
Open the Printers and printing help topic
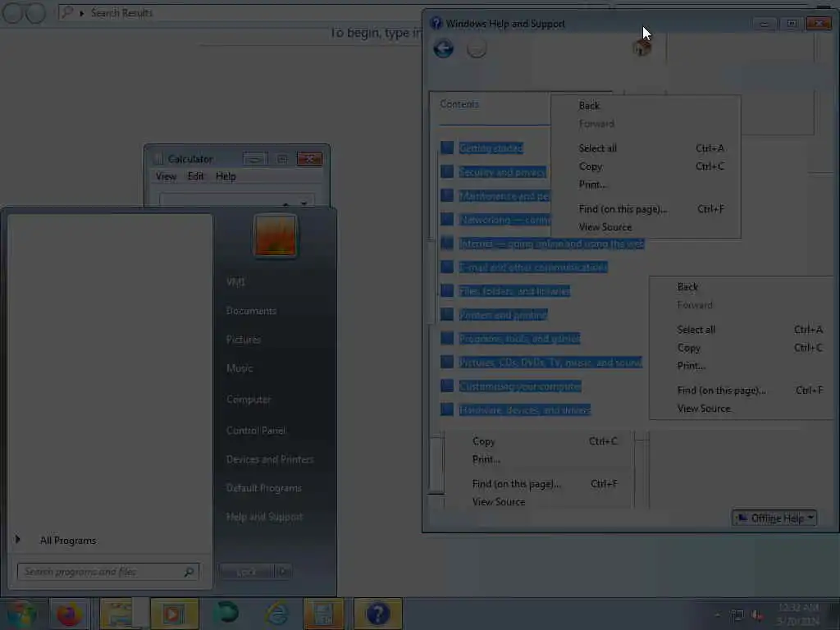click(503, 314)
